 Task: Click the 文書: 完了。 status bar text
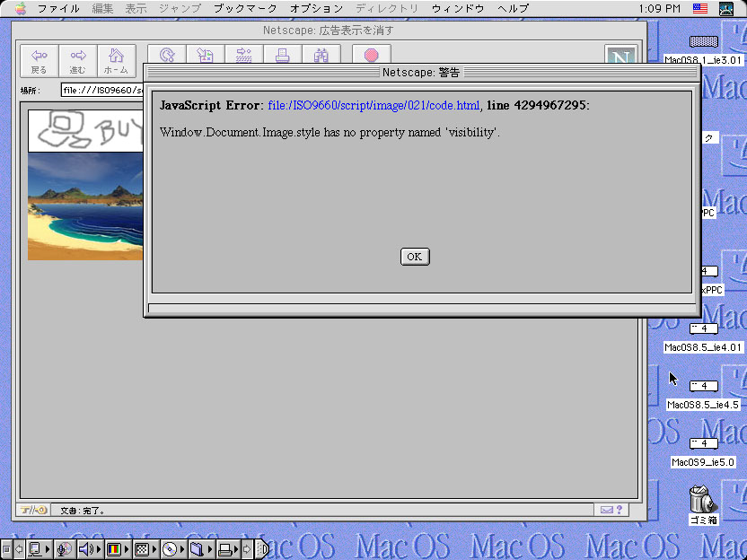83,511
